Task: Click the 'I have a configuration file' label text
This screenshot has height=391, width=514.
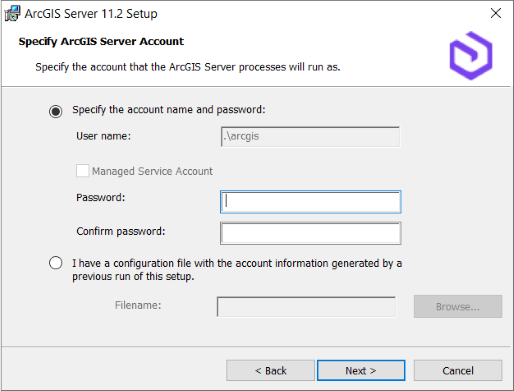Action: click(237, 270)
